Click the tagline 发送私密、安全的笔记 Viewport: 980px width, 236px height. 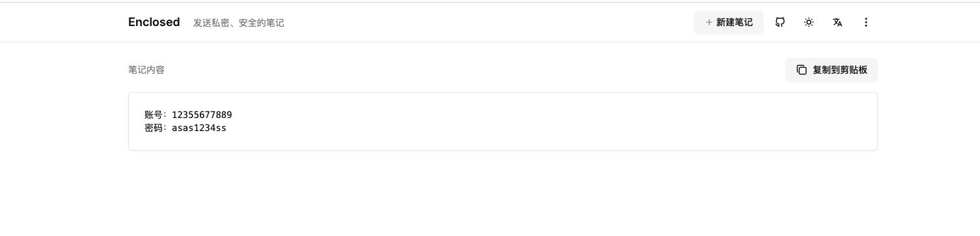[238, 23]
